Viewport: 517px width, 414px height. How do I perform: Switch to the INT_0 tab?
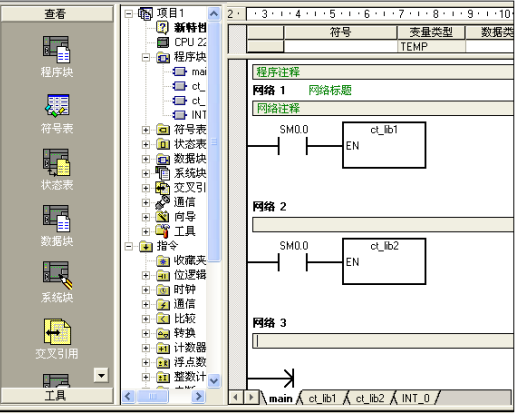pos(416,398)
